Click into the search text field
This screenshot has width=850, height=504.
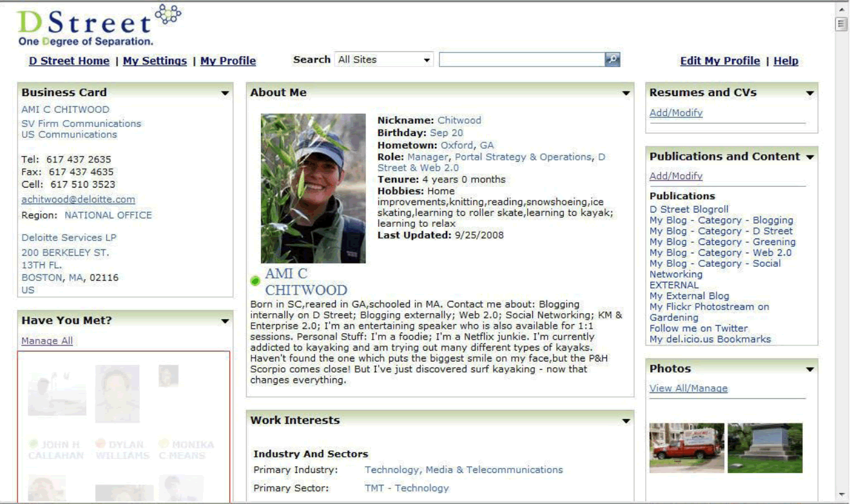(522, 60)
